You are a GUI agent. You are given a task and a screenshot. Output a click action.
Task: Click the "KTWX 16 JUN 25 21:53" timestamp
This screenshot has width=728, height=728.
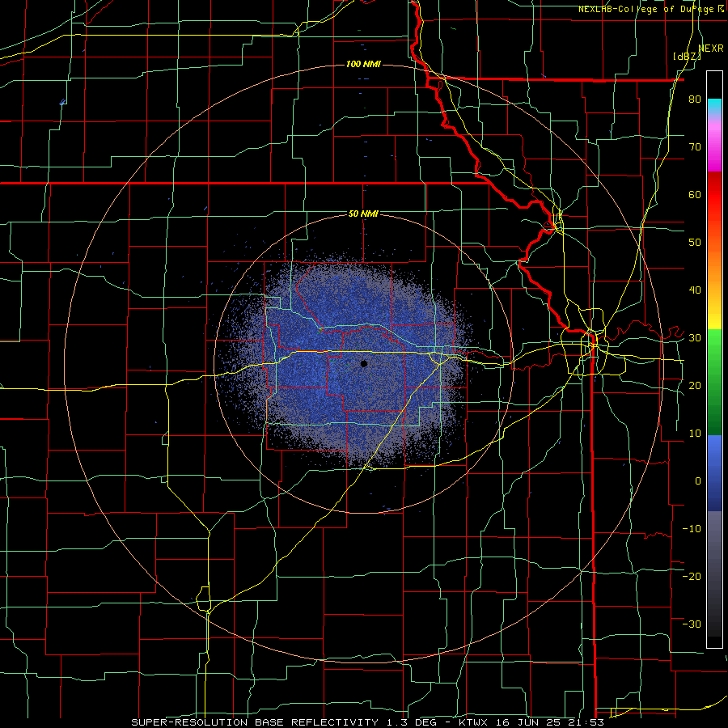pos(531,722)
